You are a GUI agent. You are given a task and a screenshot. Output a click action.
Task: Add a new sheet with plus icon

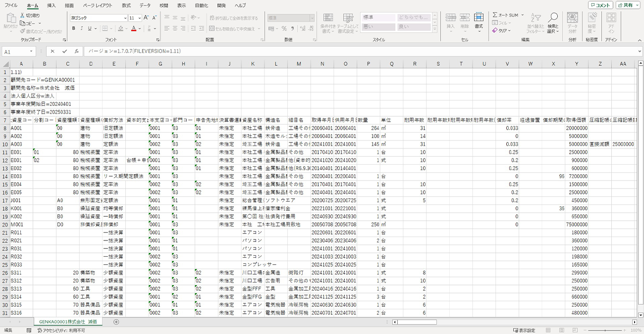pyautogui.click(x=116, y=322)
